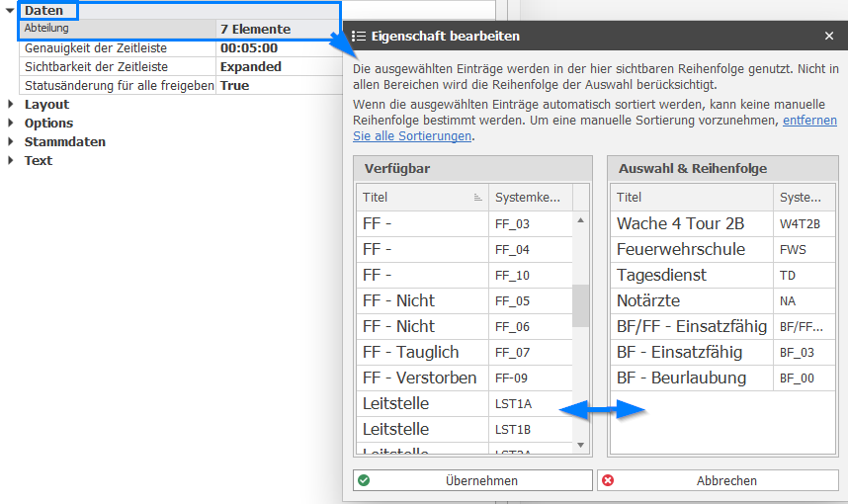The image size is (848, 504).
Task: Click the Titel header in Auswahl & Reihenfolge
Action: pos(690,198)
